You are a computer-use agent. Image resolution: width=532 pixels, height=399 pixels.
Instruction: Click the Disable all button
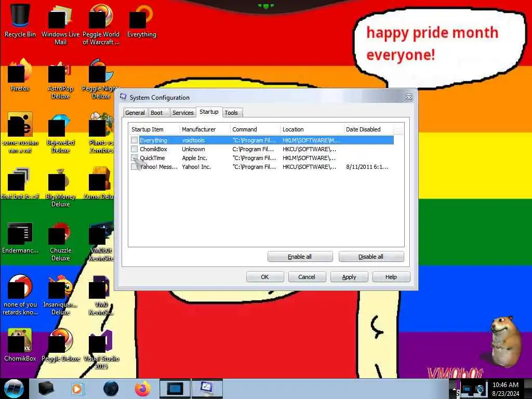tap(371, 257)
